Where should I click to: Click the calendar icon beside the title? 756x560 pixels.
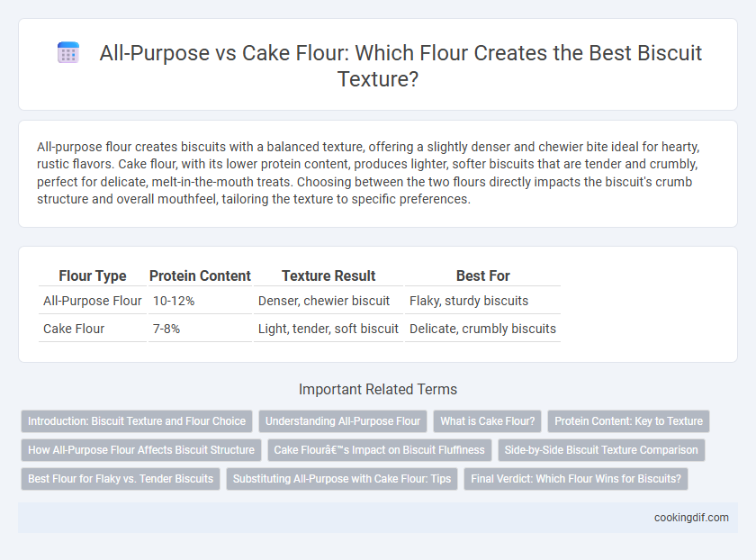pos(68,52)
